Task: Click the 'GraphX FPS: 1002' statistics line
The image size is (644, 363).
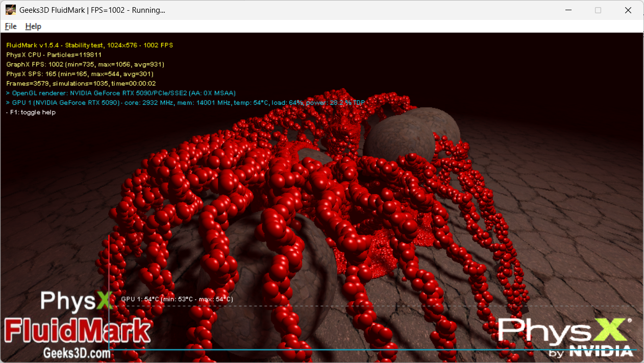Action: 85,64
